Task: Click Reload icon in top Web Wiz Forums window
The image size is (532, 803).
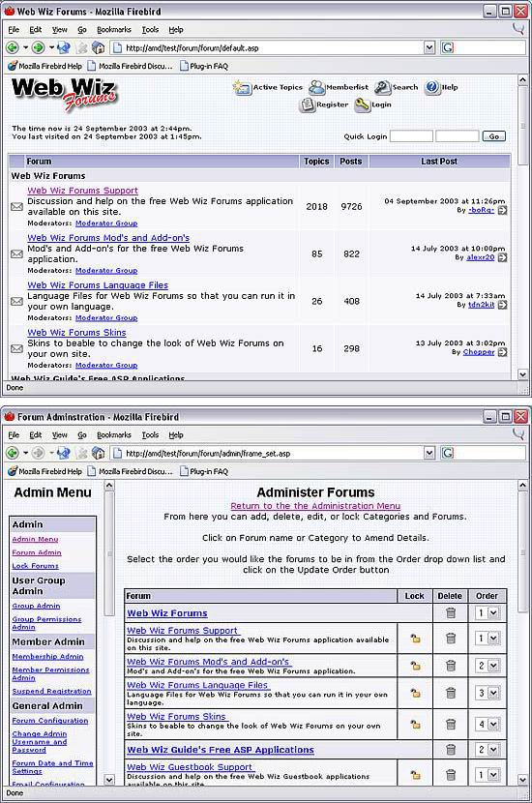Action: coord(64,47)
